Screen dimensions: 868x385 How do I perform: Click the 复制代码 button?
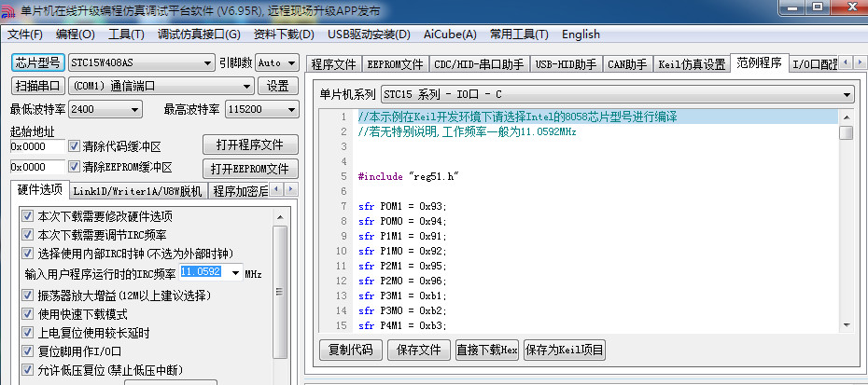[351, 350]
